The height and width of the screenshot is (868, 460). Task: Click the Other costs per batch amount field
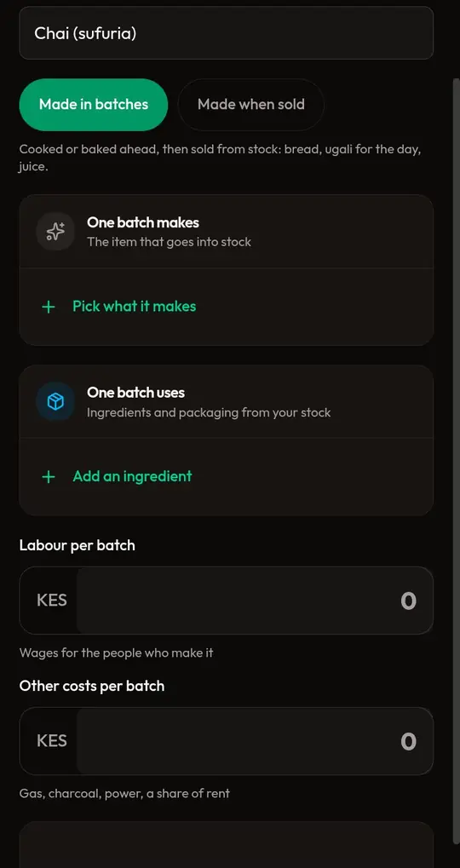(x=255, y=741)
